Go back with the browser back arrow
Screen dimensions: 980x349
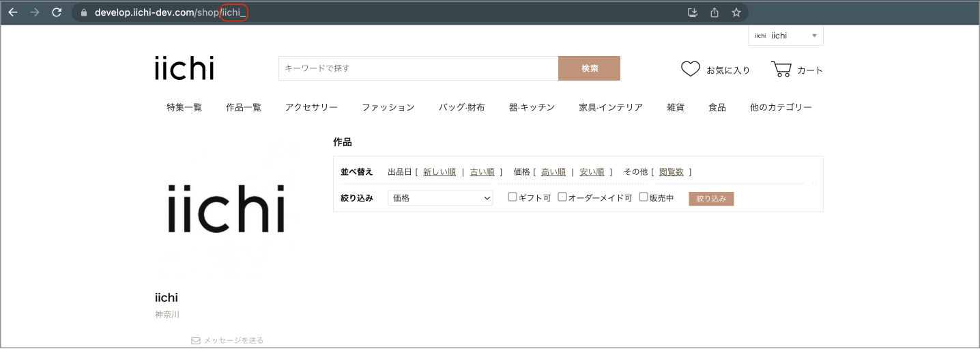click(x=13, y=12)
